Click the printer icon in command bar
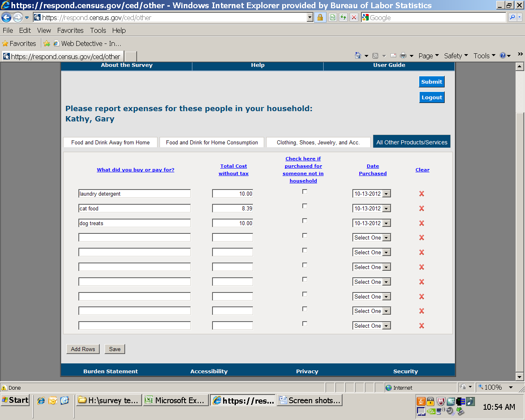 coord(403,56)
